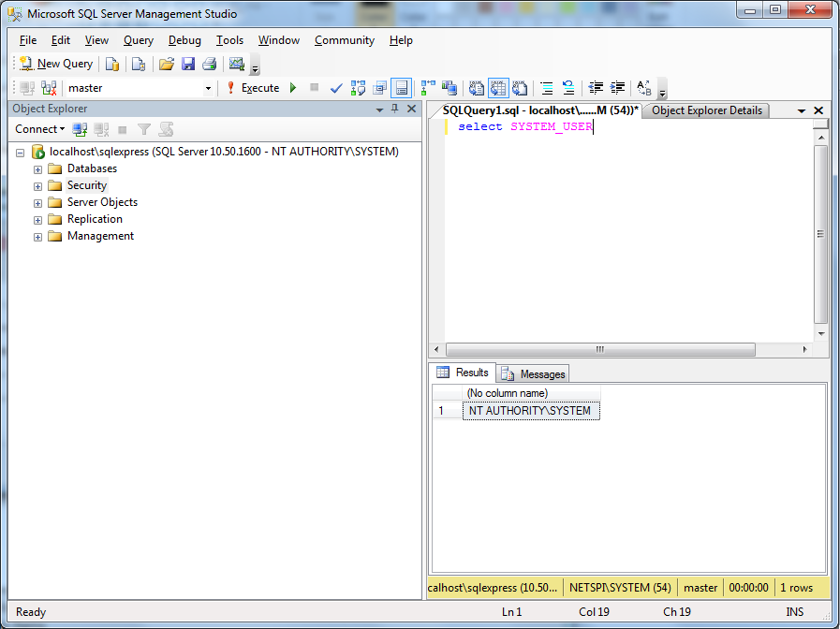This screenshot has height=629, width=840.
Task: Select Results to Grid mode
Action: click(498, 88)
